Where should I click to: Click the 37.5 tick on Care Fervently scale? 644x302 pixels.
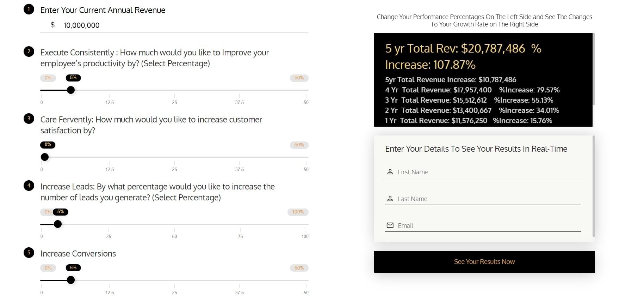click(240, 169)
